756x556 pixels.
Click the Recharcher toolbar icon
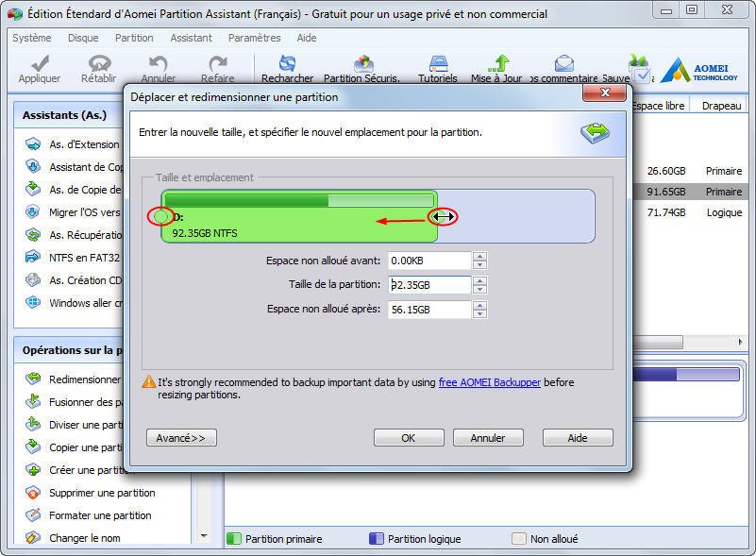287,62
